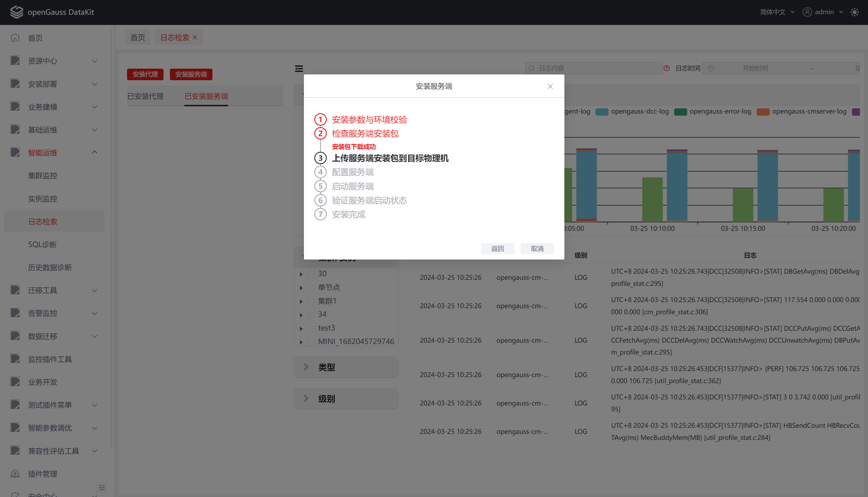The width and height of the screenshot is (868, 497).
Task: Click the admin user avatar icon
Action: (807, 12)
